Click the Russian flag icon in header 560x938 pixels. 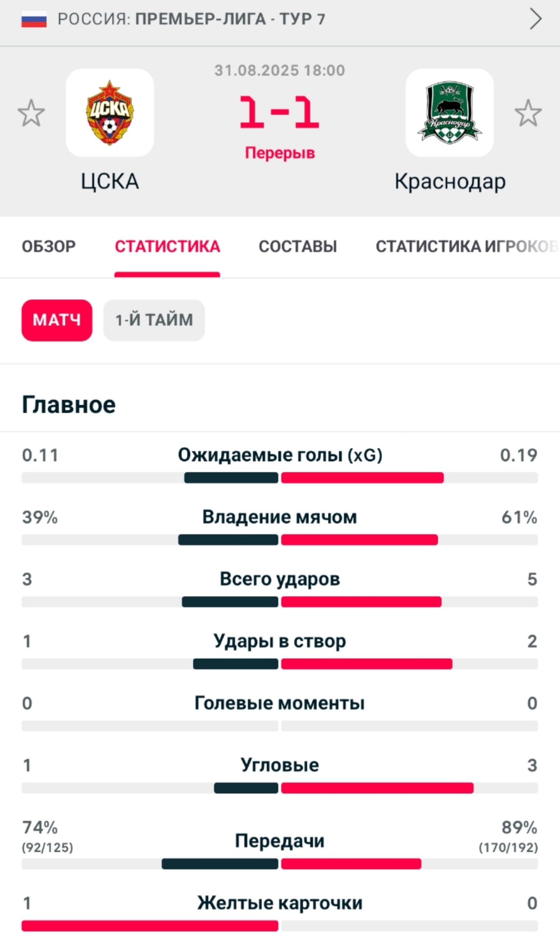tap(34, 19)
